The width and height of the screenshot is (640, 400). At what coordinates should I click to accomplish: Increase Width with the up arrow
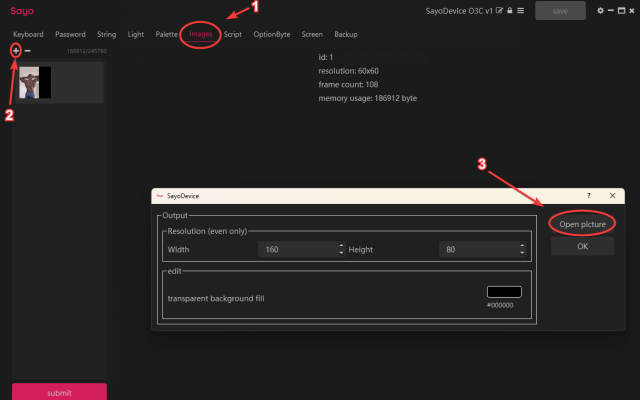(x=341, y=245)
